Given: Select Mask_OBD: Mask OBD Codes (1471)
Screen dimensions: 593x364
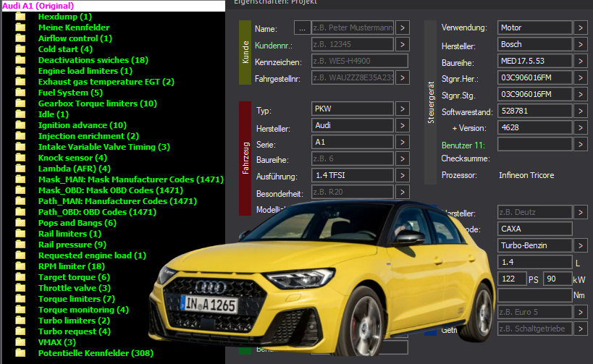Looking at the screenshot, I should pos(111,190).
